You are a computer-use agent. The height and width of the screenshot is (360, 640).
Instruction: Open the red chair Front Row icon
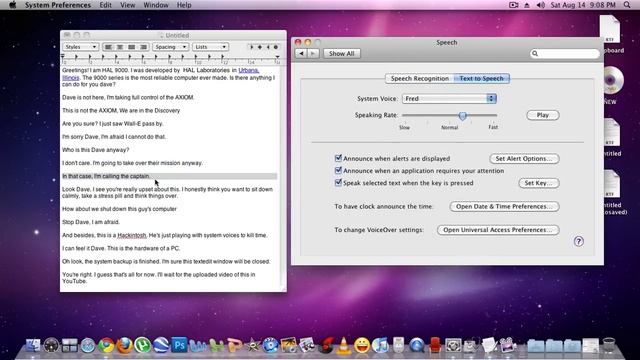tap(435, 345)
